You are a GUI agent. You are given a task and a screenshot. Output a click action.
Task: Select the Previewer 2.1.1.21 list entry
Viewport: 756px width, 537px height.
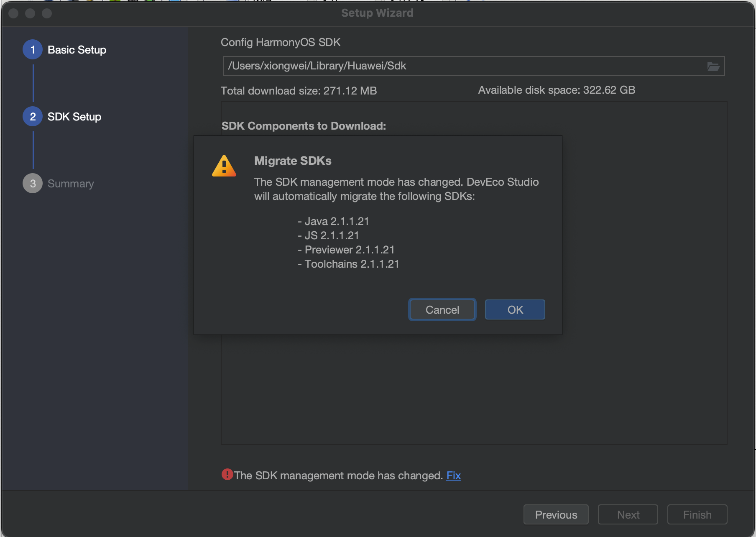[346, 250]
